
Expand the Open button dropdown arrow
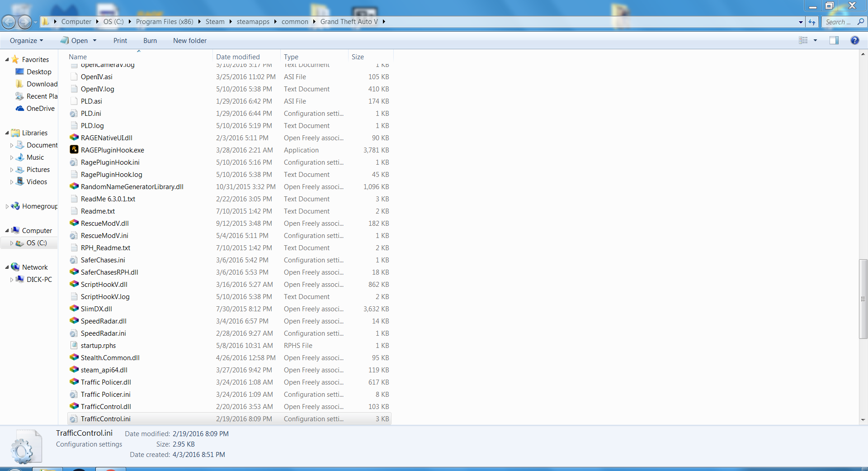point(95,40)
